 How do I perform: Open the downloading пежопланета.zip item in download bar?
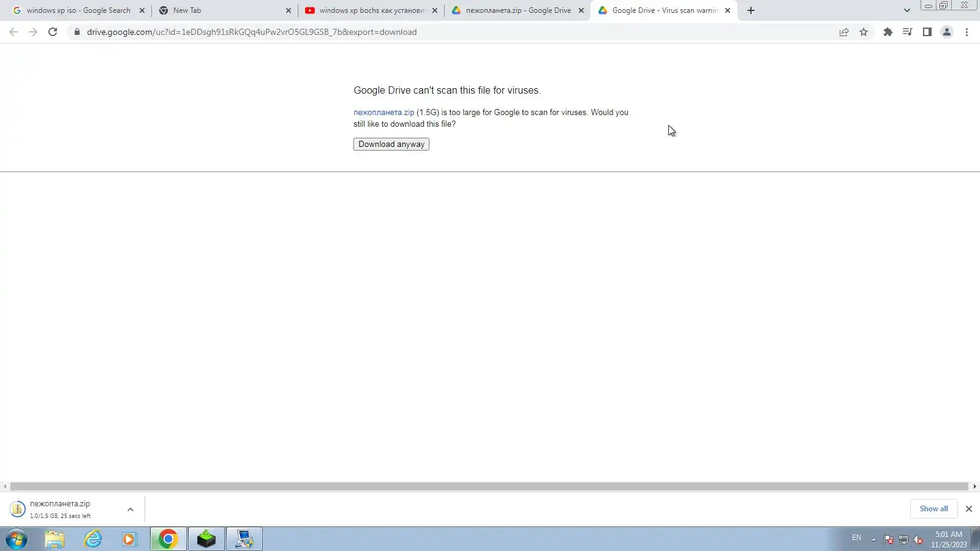point(60,509)
